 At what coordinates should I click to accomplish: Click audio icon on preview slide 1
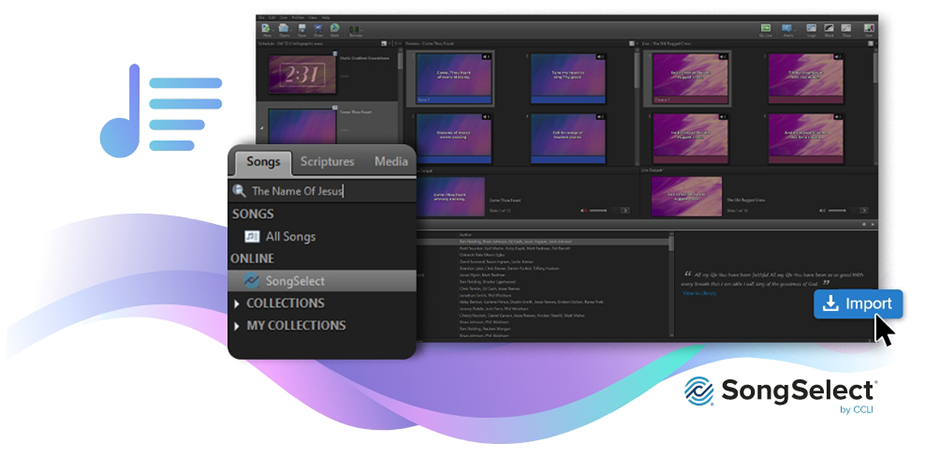coord(486,56)
